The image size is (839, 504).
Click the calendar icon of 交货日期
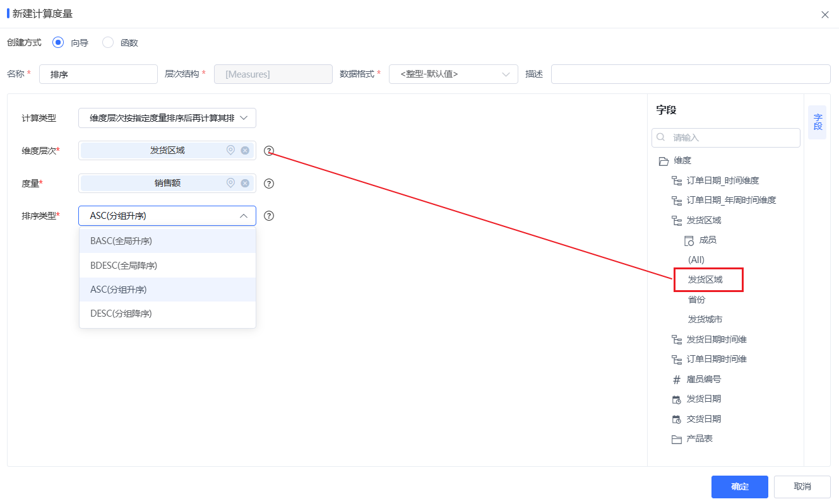677,419
